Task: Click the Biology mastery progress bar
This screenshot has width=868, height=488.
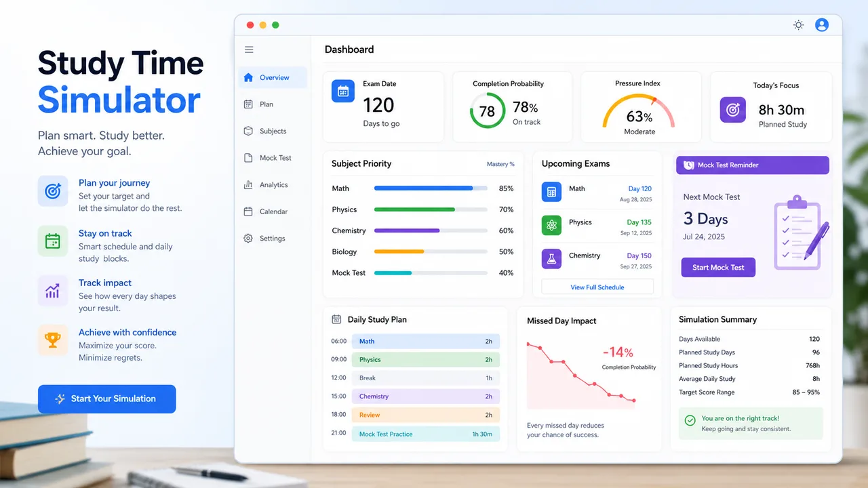Action: (x=431, y=251)
